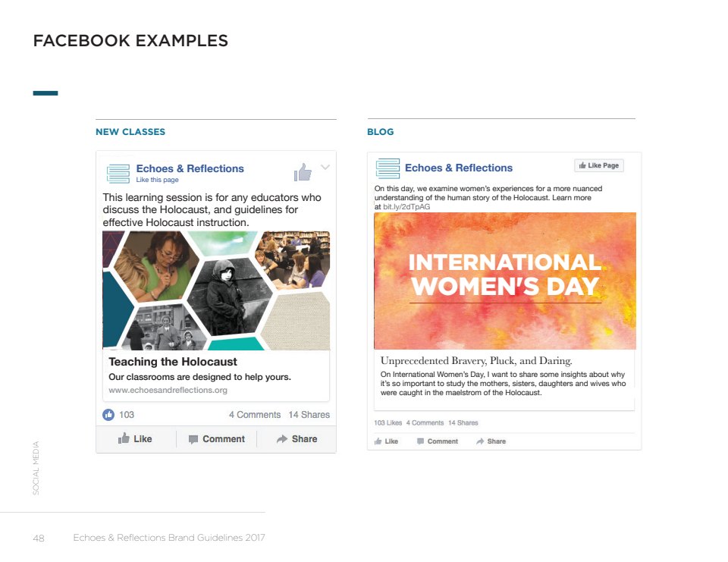Viewport: 728px width, 562px height.
Task: Open Echoes & Reflections page name in Blog post
Action: tap(459, 168)
